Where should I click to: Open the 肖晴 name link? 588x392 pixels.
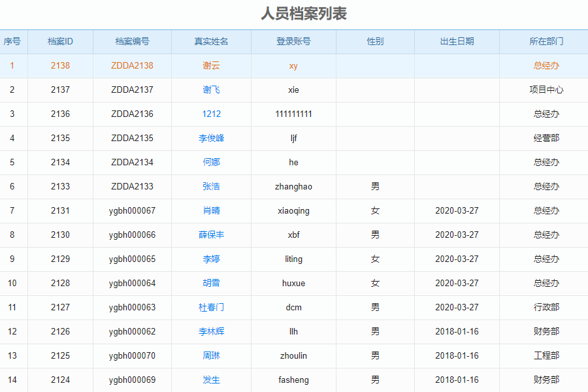pos(211,210)
